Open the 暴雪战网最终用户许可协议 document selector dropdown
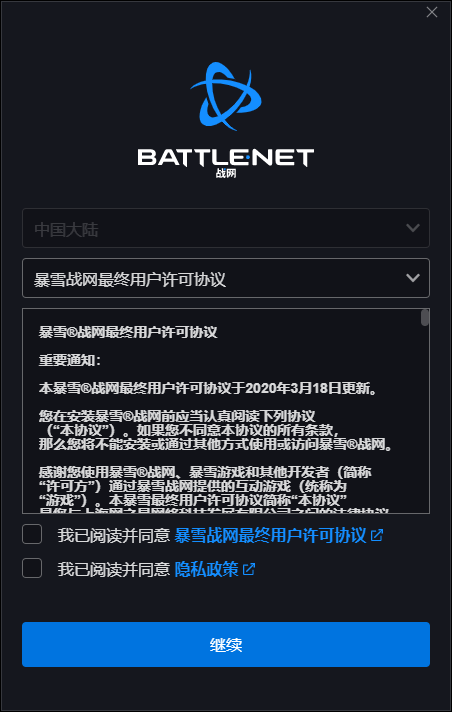452x712 pixels. 226,278
